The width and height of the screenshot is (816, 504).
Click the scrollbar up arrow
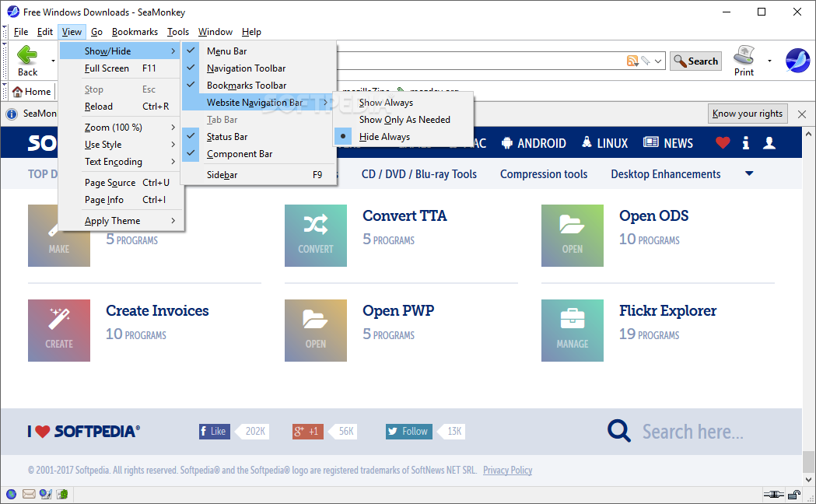(807, 134)
